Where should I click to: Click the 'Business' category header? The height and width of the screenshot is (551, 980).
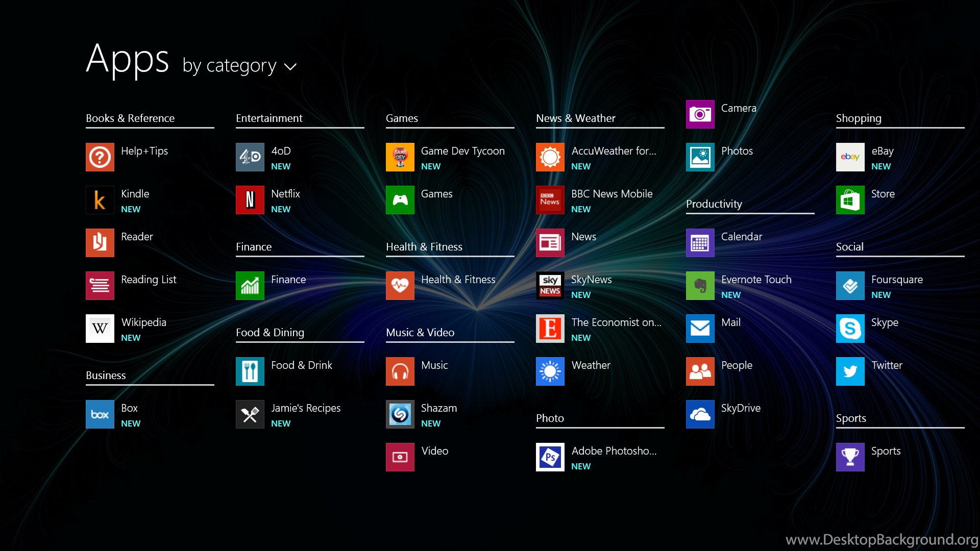pos(106,375)
